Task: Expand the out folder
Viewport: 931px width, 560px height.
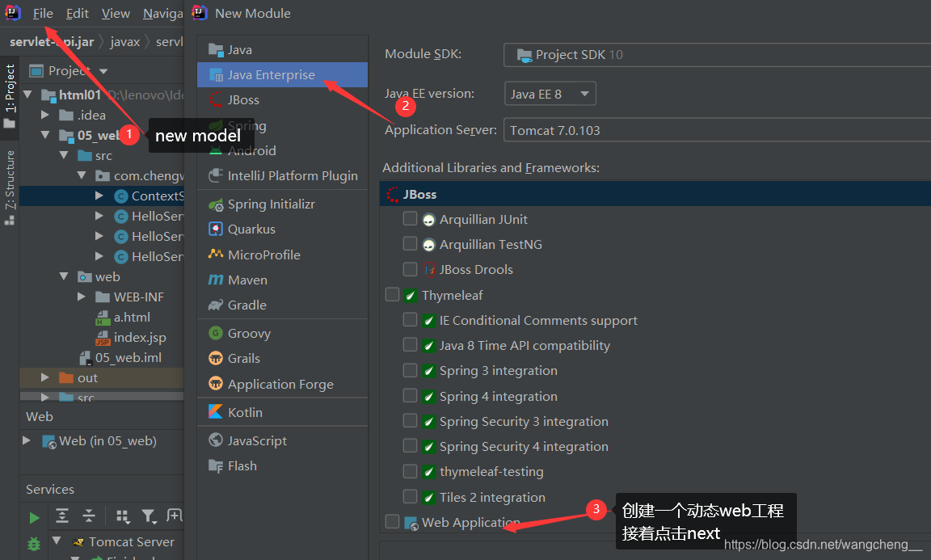Action: (x=45, y=377)
